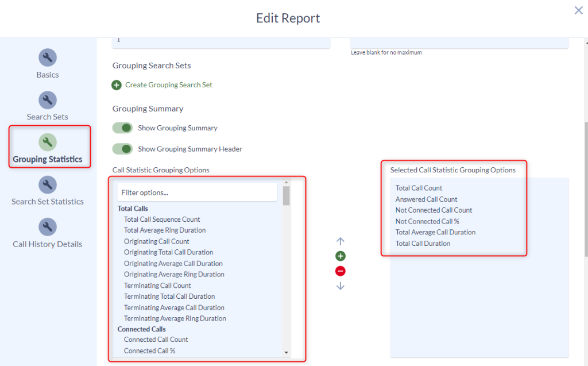Click the dialog's main vertical scrollbar
This screenshot has height=366, width=588.
pos(586,190)
